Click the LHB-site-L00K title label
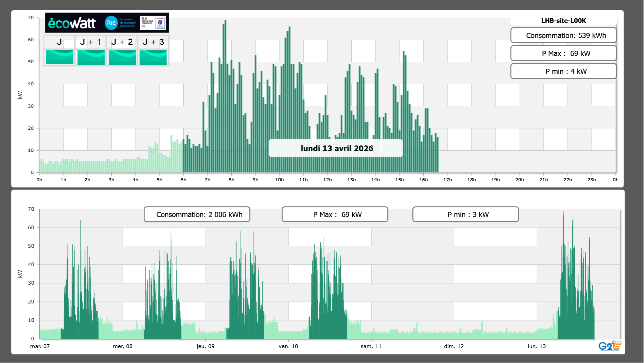The width and height of the screenshot is (644, 363). (x=563, y=21)
